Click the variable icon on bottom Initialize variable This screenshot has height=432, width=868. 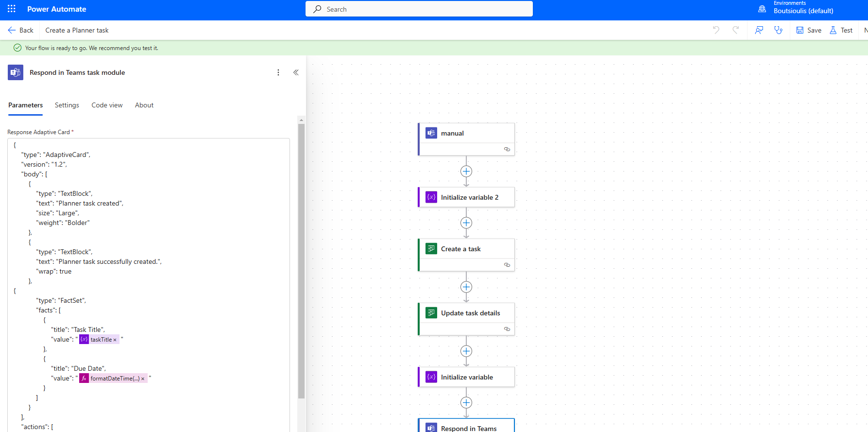pos(431,377)
